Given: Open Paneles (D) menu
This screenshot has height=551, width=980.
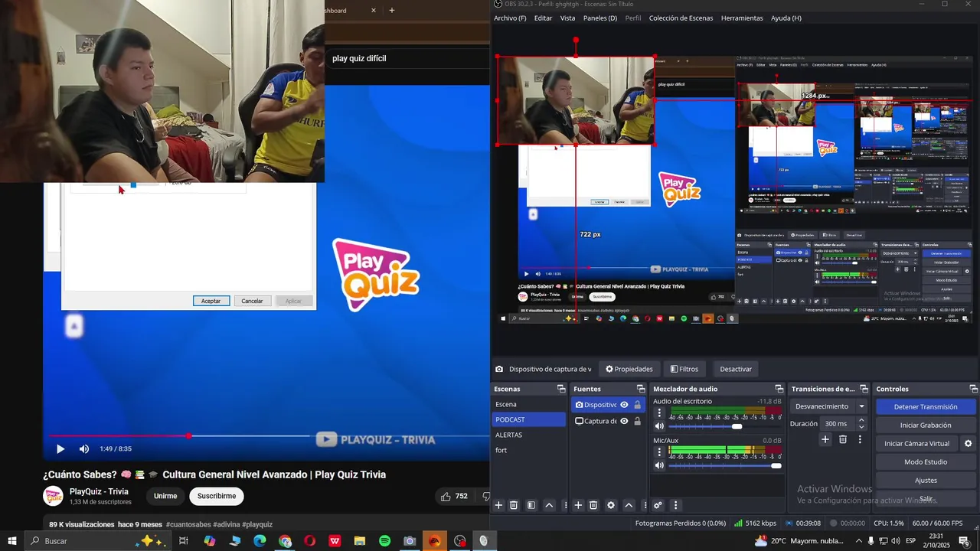Looking at the screenshot, I should click(x=600, y=18).
